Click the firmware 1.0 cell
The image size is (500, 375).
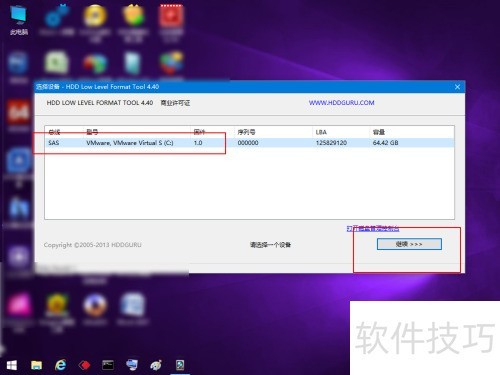[x=198, y=143]
